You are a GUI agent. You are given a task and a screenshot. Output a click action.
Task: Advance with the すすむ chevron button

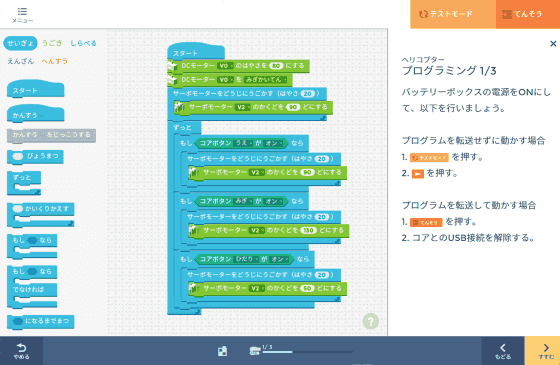546,351
